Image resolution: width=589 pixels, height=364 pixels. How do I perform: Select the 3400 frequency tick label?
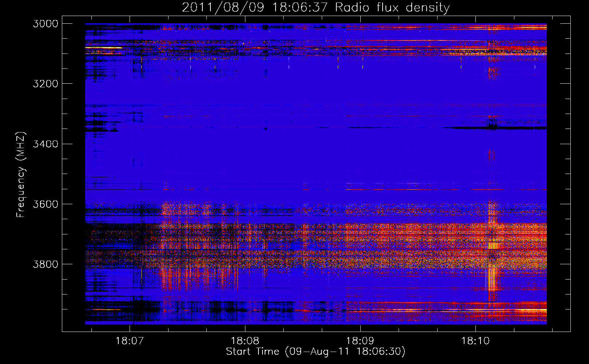[x=46, y=144]
